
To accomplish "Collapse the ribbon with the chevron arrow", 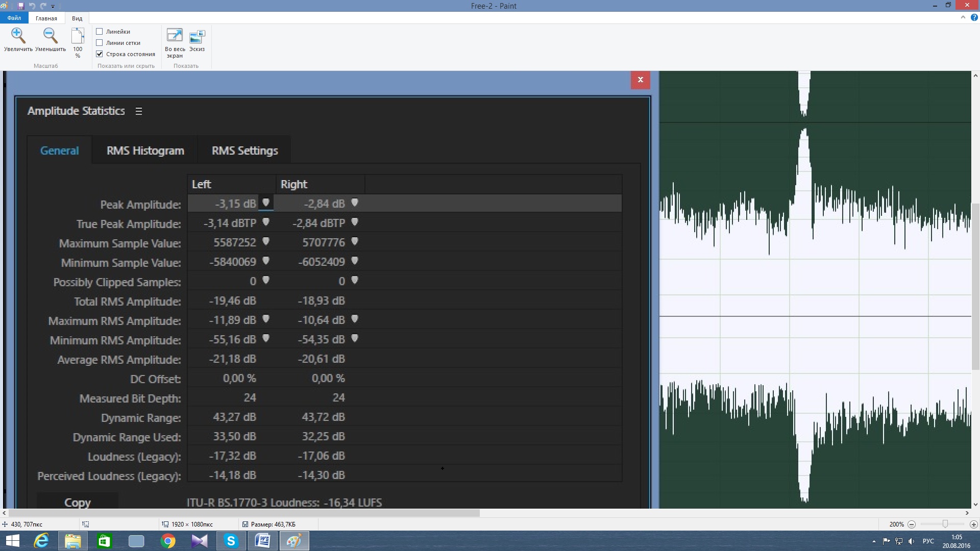I will tap(963, 17).
